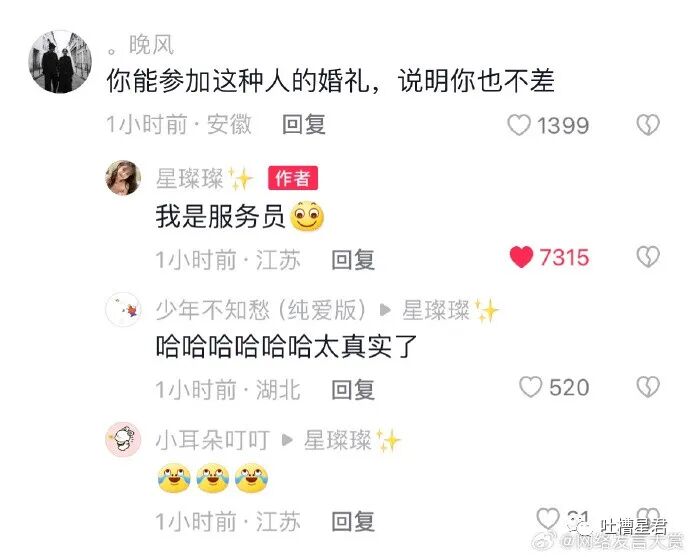Open the 小耳朵叮叮 username
The height and width of the screenshot is (557, 690).
click(213, 440)
